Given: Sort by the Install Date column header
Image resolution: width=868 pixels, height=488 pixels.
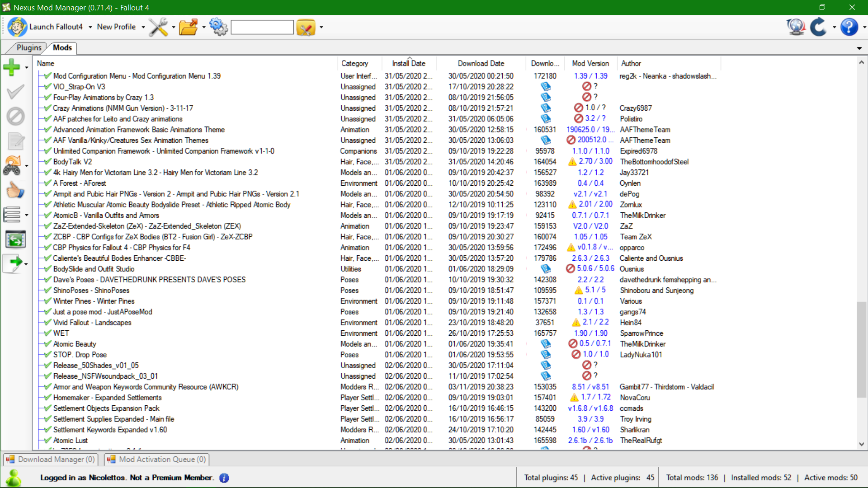Looking at the screenshot, I should point(409,63).
